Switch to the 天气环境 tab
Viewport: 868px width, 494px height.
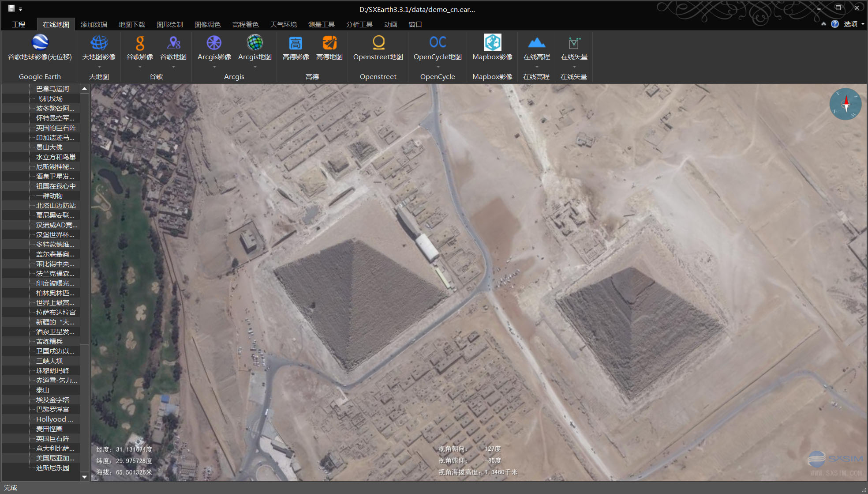284,24
